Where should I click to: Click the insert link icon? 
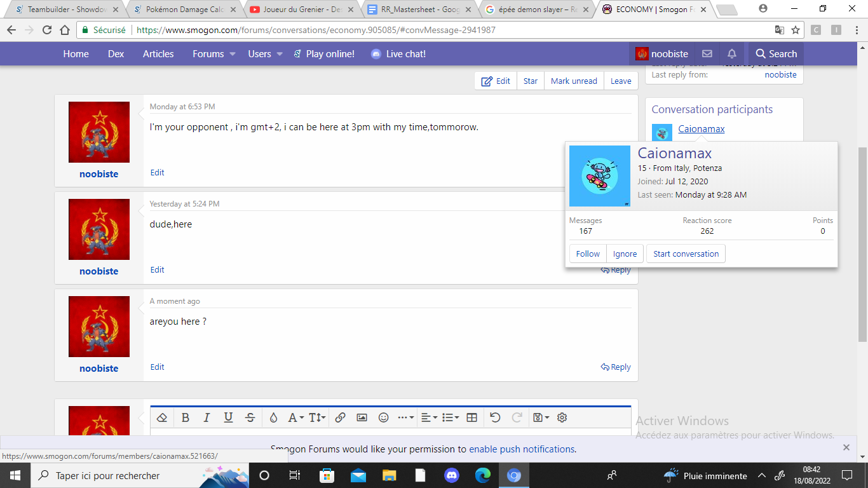coord(340,417)
